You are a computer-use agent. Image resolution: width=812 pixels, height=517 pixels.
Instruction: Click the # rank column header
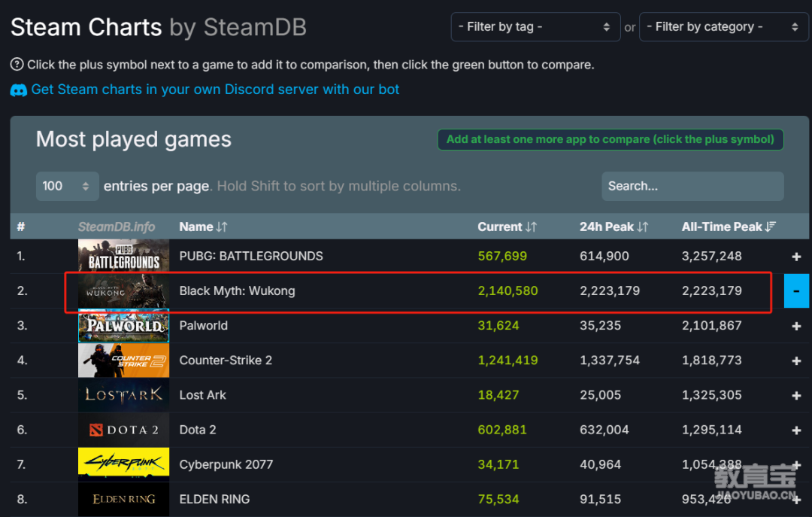click(21, 227)
